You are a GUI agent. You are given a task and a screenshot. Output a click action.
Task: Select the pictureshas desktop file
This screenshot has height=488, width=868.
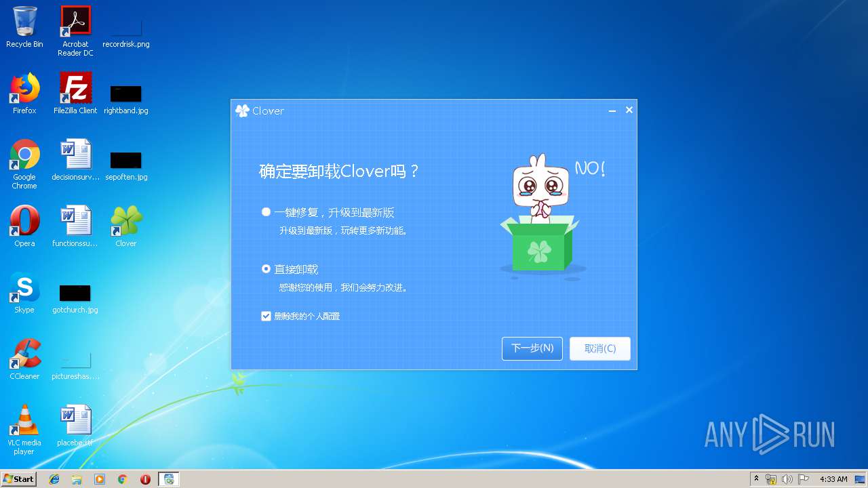click(x=75, y=365)
